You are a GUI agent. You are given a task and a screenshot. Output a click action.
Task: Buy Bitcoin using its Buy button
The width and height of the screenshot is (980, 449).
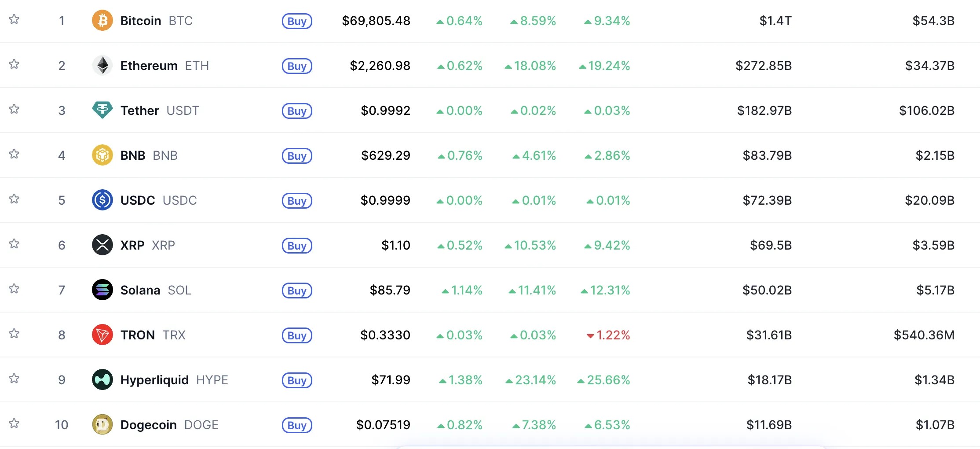click(297, 21)
